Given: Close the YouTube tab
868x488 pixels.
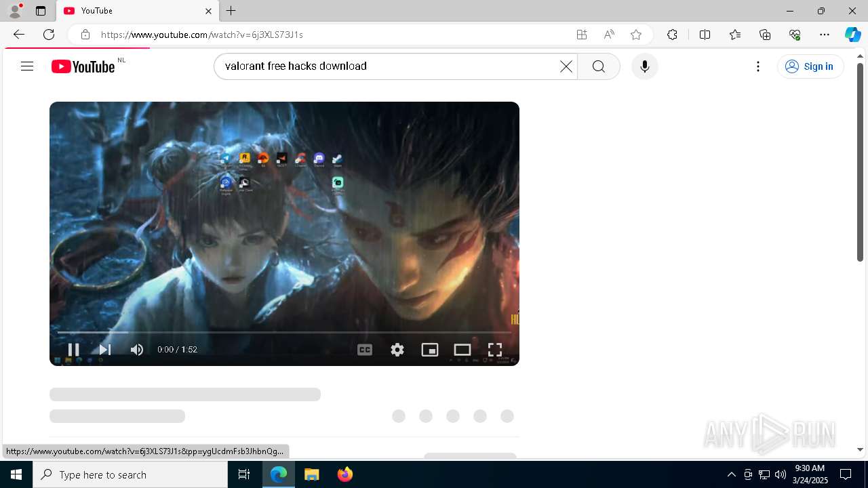Looking at the screenshot, I should point(208,11).
